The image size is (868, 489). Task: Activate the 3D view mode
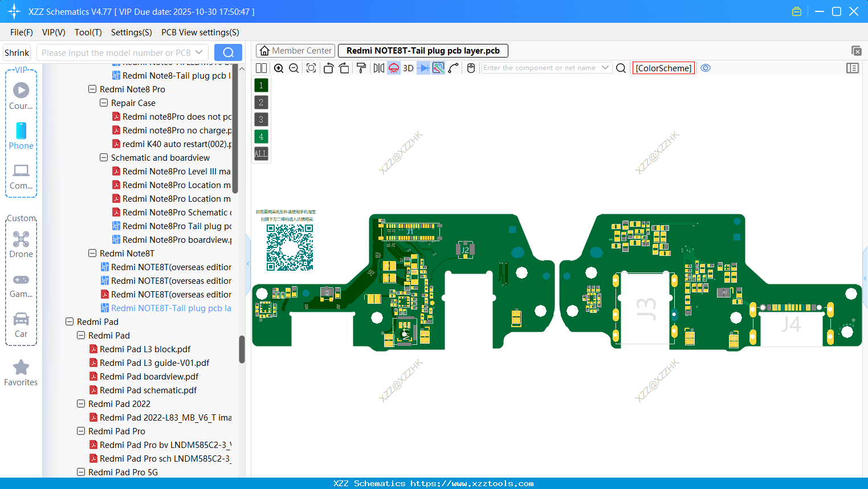(408, 68)
